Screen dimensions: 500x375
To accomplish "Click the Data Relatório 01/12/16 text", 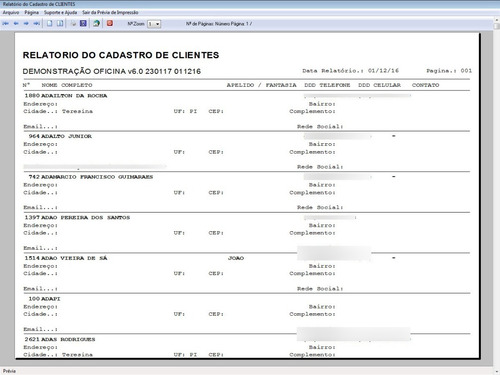I will (350, 71).
